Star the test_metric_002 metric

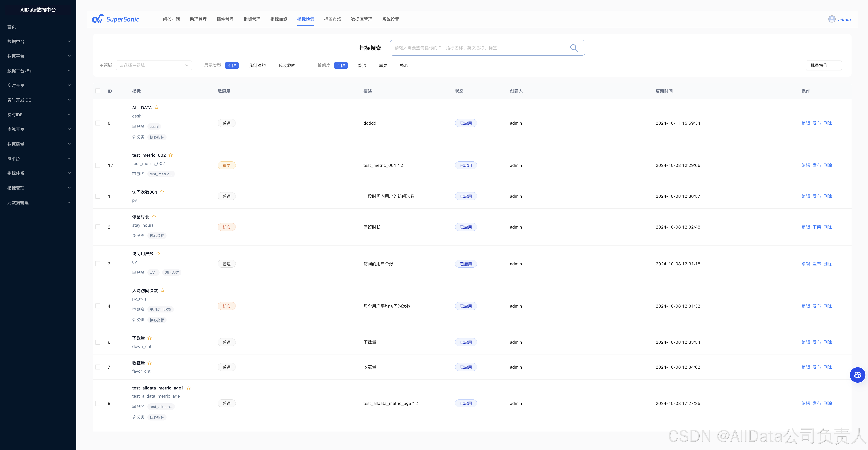170,155
